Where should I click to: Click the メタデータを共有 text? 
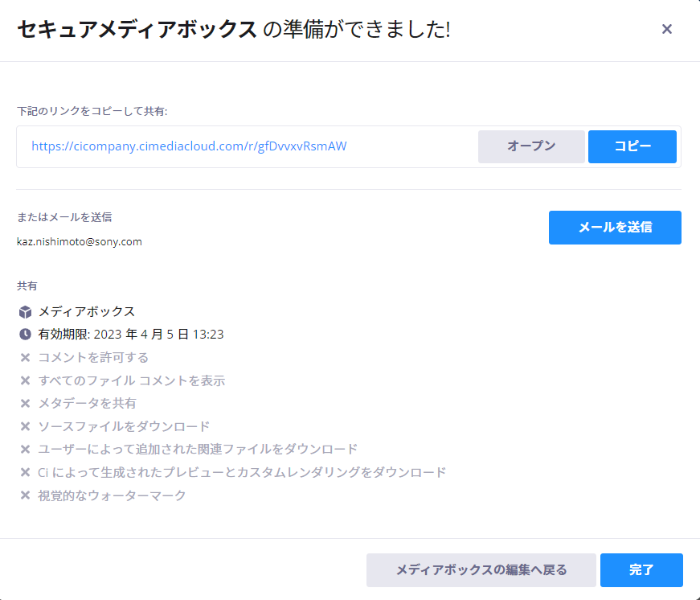pos(87,404)
